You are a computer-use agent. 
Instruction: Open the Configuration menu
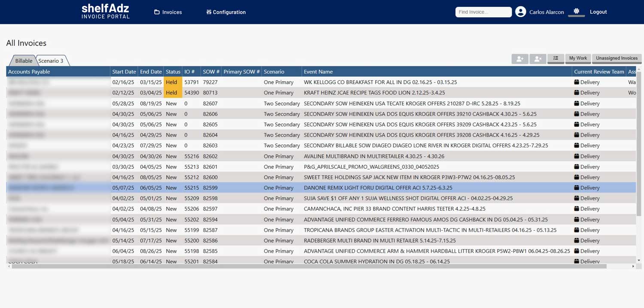(x=226, y=12)
